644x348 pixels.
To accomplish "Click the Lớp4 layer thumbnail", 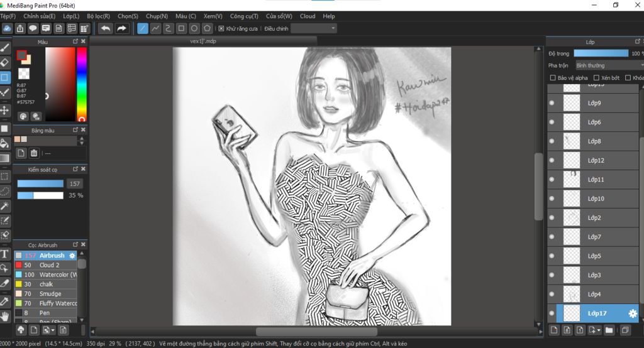I will point(571,294).
